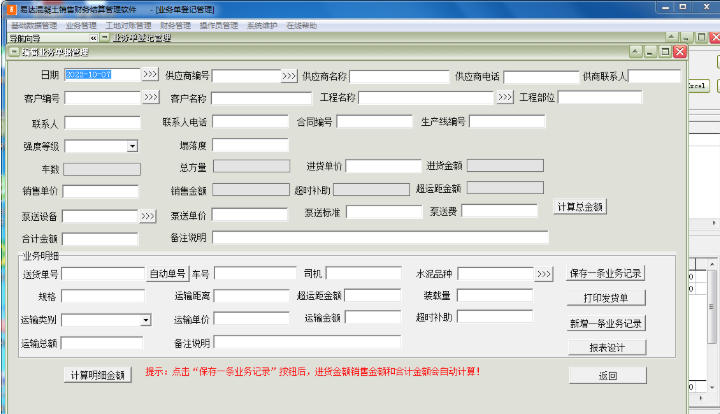The height and width of the screenshot is (414, 720).
Task: Open supplier lookup beside 供应商编号
Action: click(289, 76)
